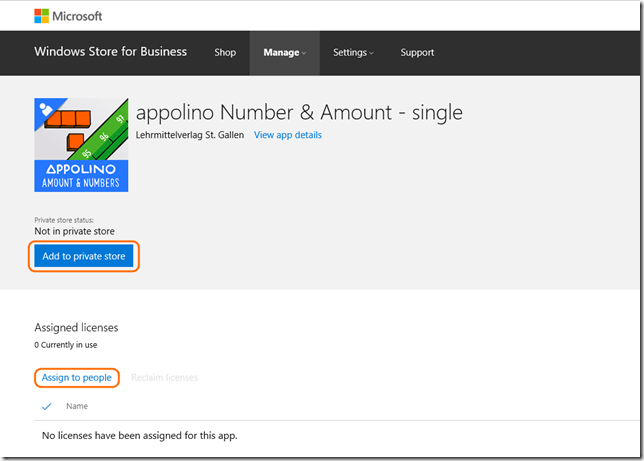Go to the Shop section
The height and width of the screenshot is (461, 644).
click(225, 53)
